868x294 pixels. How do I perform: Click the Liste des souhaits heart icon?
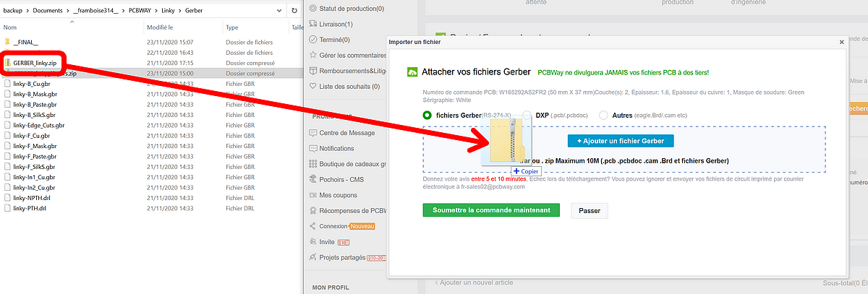[x=312, y=87]
